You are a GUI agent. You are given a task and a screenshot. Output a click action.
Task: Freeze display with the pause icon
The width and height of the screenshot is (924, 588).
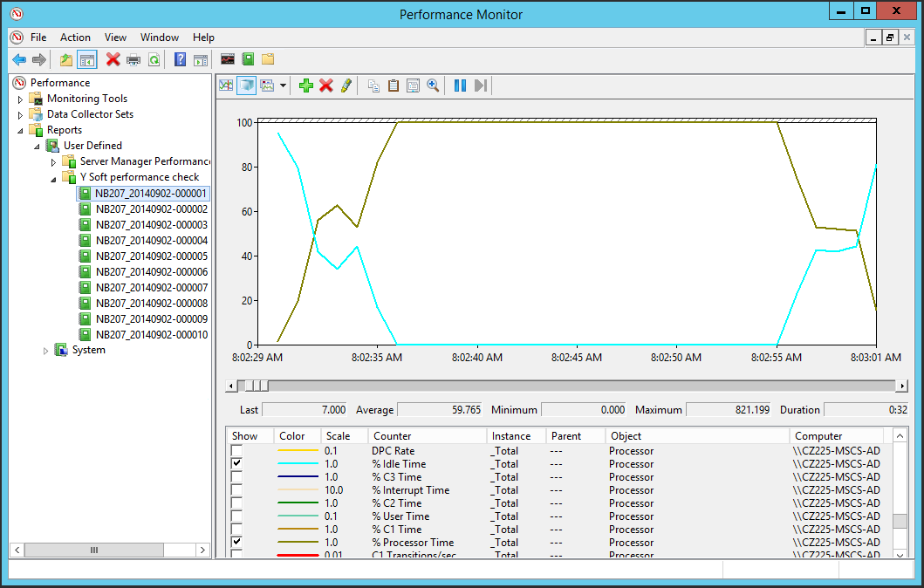460,85
